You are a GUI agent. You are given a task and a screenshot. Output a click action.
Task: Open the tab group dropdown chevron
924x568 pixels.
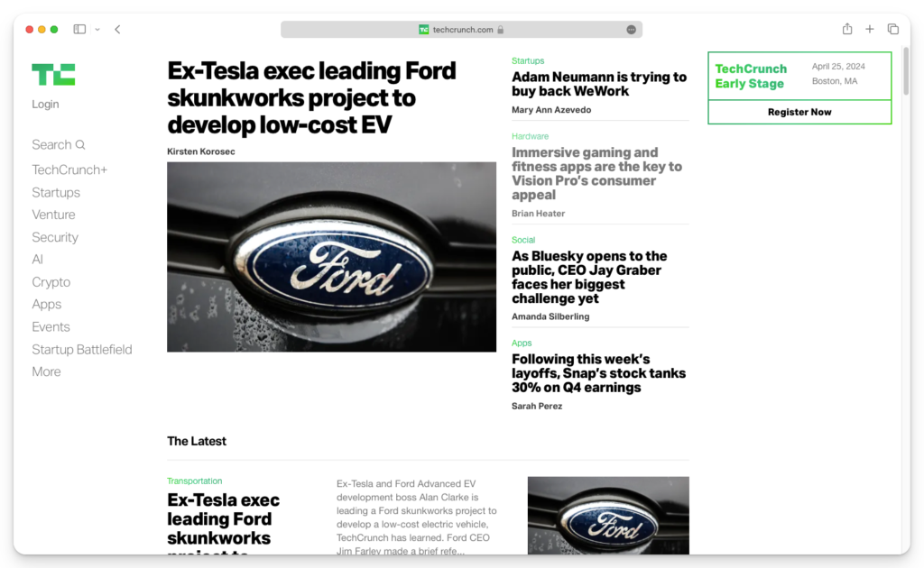97,30
